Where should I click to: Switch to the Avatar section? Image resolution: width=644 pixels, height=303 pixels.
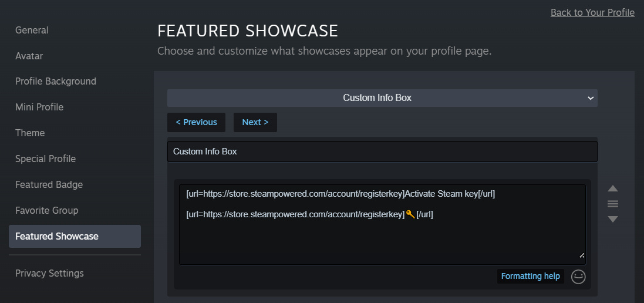[x=29, y=56]
